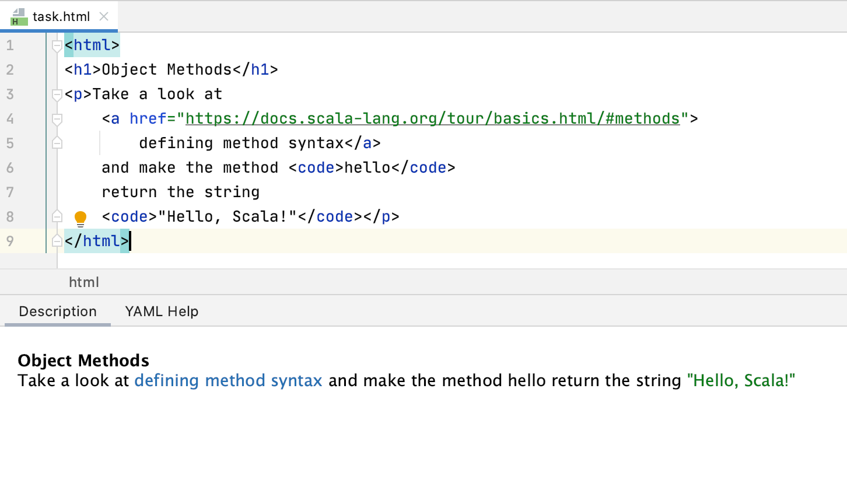Select the Description tab
The width and height of the screenshot is (847, 504).
click(x=58, y=311)
